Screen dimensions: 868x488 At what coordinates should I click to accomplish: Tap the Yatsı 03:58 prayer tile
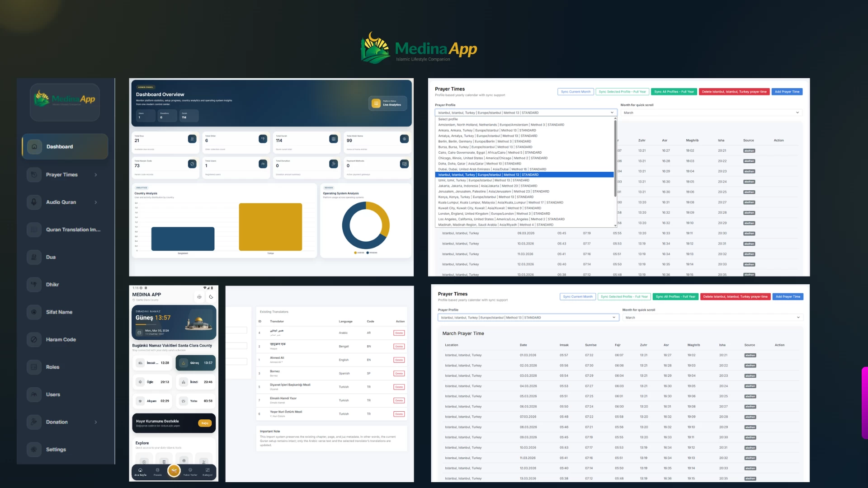point(196,401)
